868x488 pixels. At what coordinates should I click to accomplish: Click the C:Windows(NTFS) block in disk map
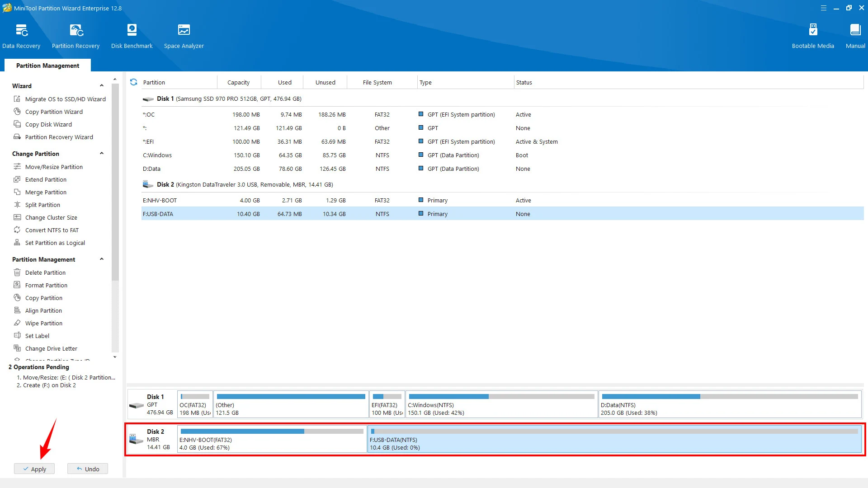click(502, 404)
